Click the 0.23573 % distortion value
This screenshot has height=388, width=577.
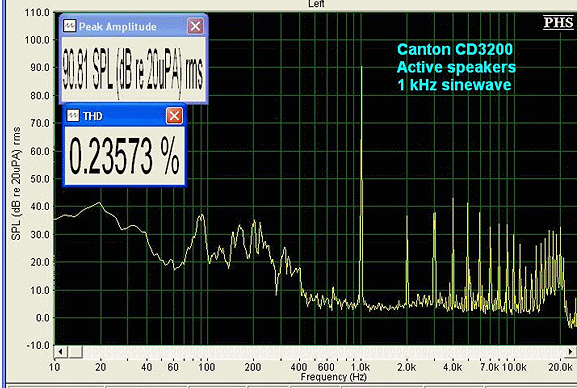click(124, 155)
